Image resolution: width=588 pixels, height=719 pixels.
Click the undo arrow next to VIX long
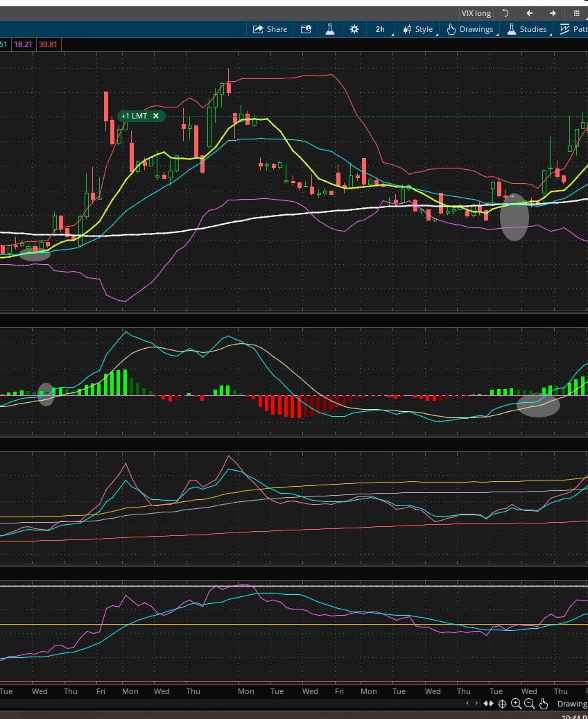505,13
